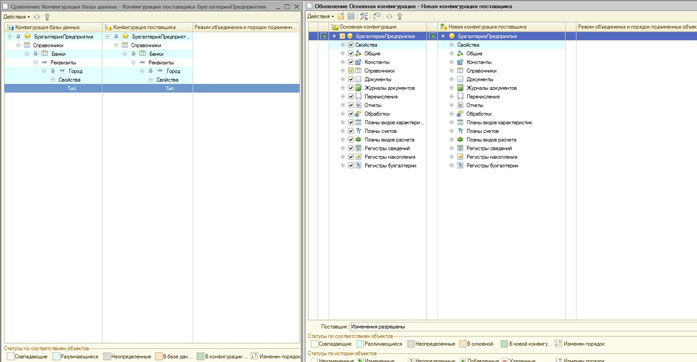Click the Константы icon in Основная конфигурация column

click(x=358, y=62)
